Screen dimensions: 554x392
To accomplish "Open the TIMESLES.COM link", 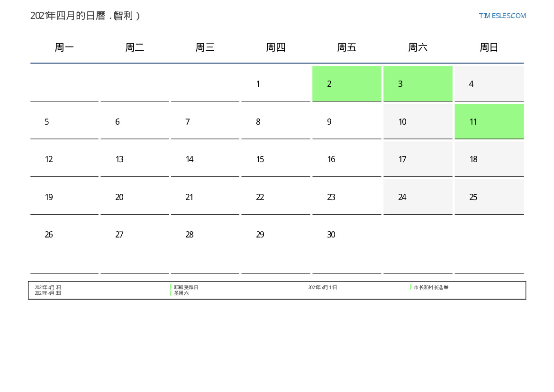I will (x=502, y=16).
